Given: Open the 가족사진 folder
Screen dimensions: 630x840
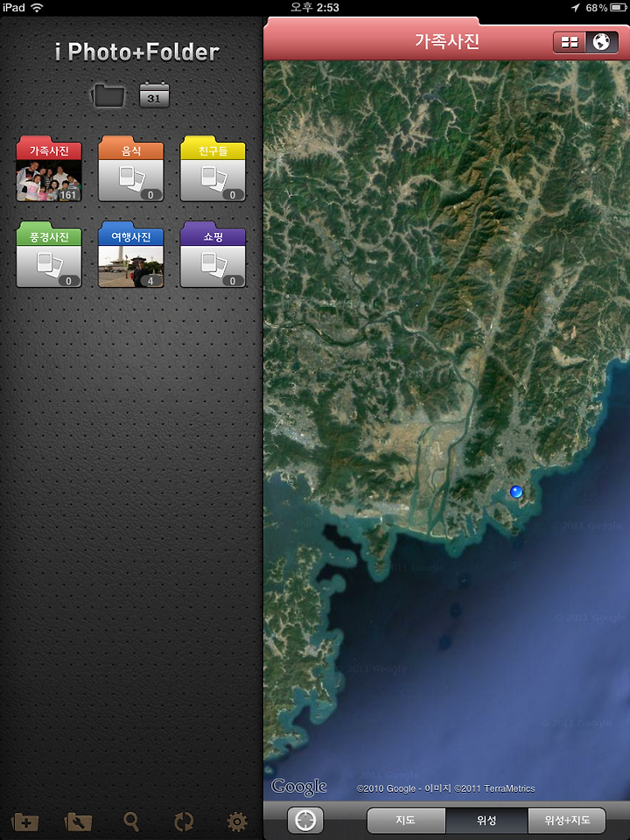Looking at the screenshot, I should [x=49, y=169].
